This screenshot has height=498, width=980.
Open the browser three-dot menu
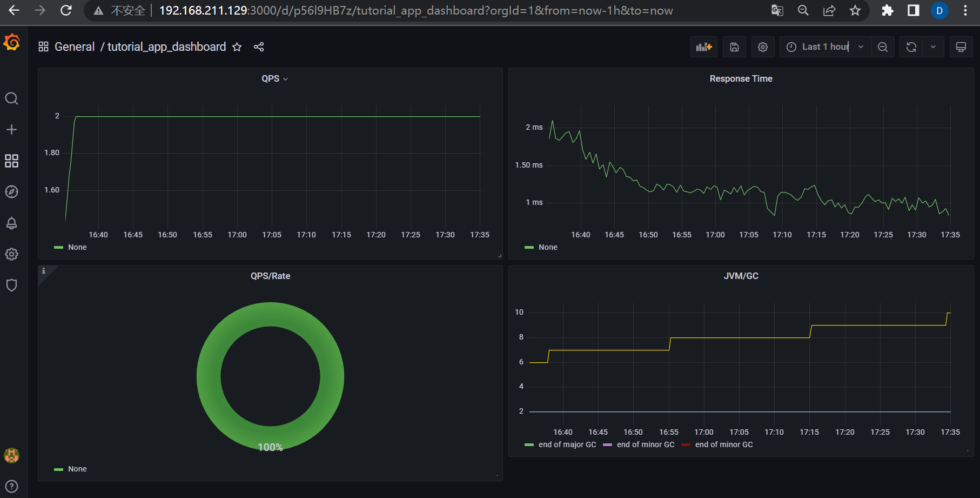(965, 10)
